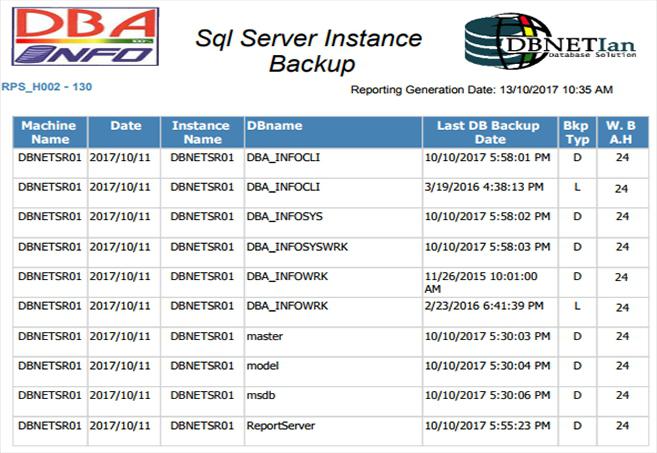Click the master database row name
657x453 pixels.
(x=264, y=337)
